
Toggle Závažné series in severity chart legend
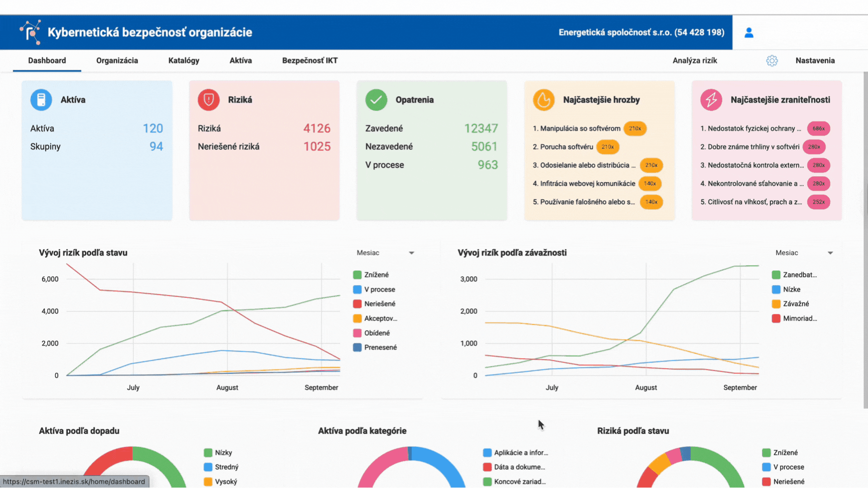coord(796,304)
